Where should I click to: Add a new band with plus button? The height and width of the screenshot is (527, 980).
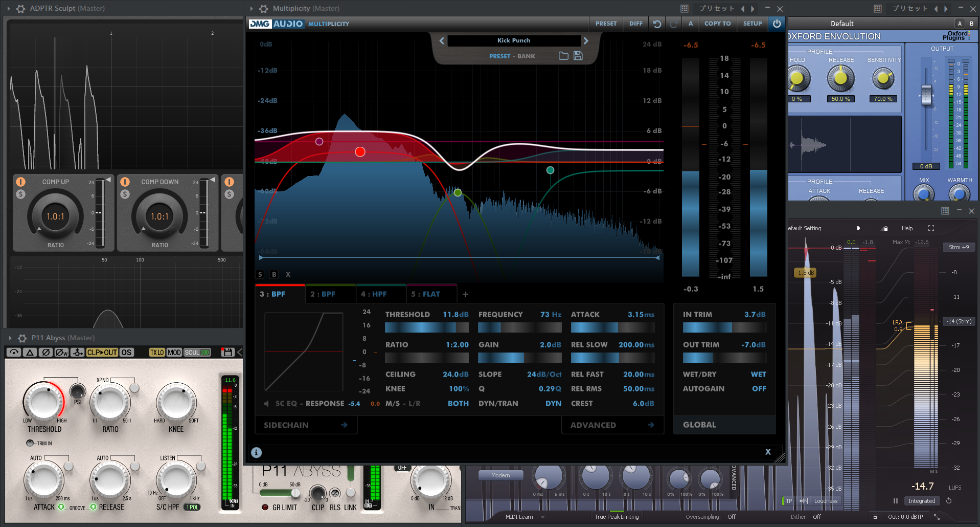465,294
